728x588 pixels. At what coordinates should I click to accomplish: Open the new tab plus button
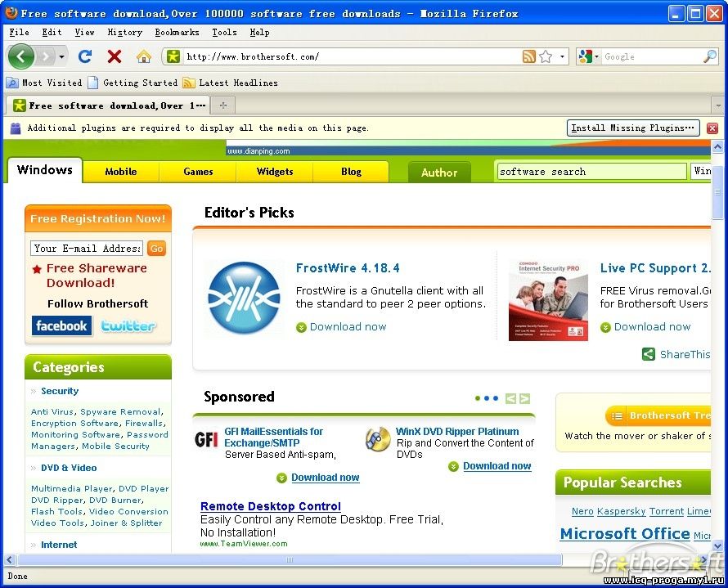(222, 105)
